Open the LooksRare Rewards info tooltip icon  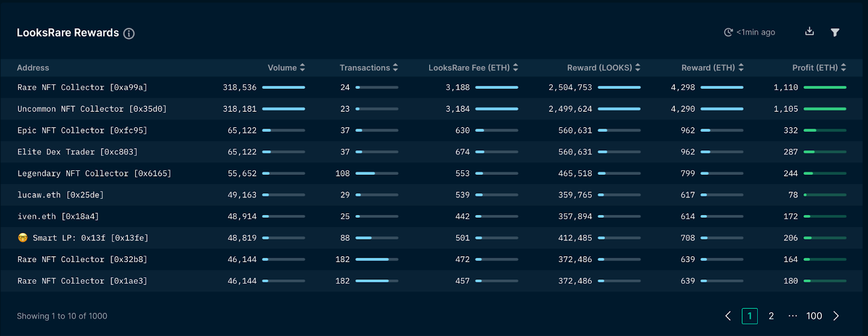click(x=129, y=34)
